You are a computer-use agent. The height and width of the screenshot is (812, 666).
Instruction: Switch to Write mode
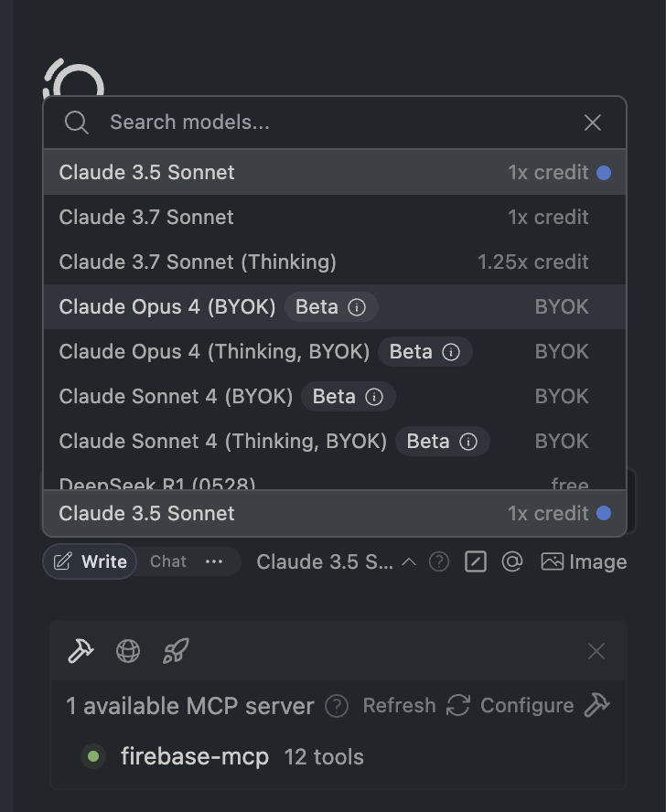point(91,561)
